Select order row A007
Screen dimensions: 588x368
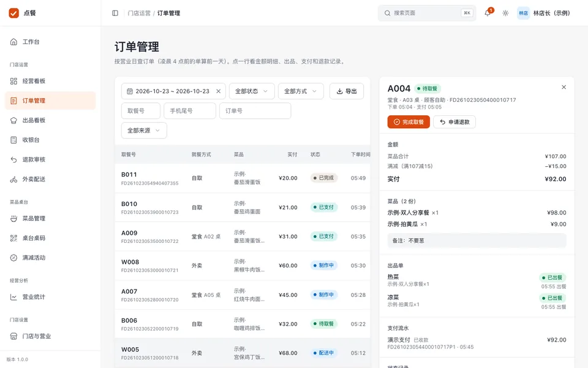point(243,295)
